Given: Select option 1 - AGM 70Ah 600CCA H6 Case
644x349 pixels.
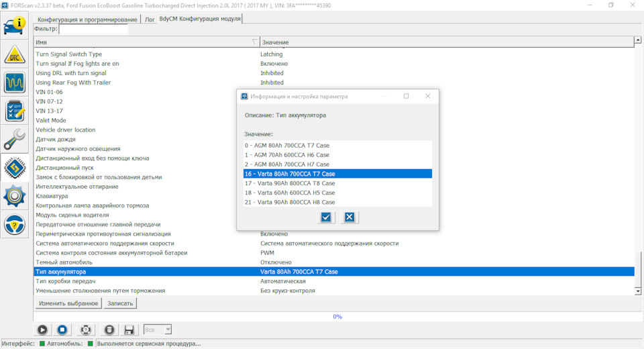Looking at the screenshot, I should (x=337, y=155).
